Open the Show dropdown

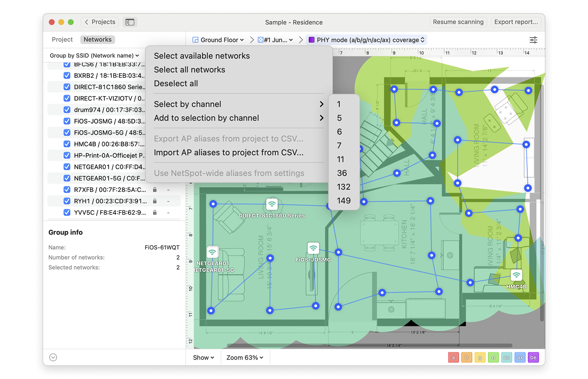point(203,358)
